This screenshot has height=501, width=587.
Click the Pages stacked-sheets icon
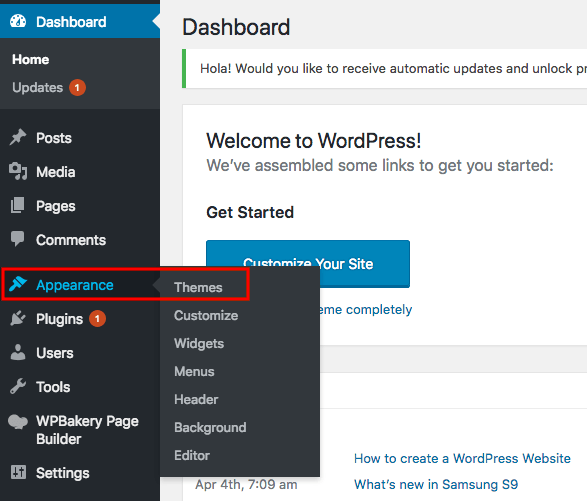tap(18, 206)
